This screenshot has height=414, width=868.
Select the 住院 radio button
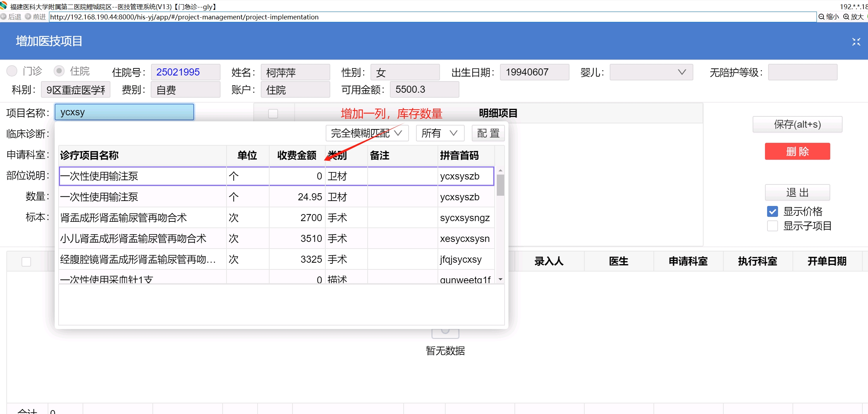pos(59,71)
